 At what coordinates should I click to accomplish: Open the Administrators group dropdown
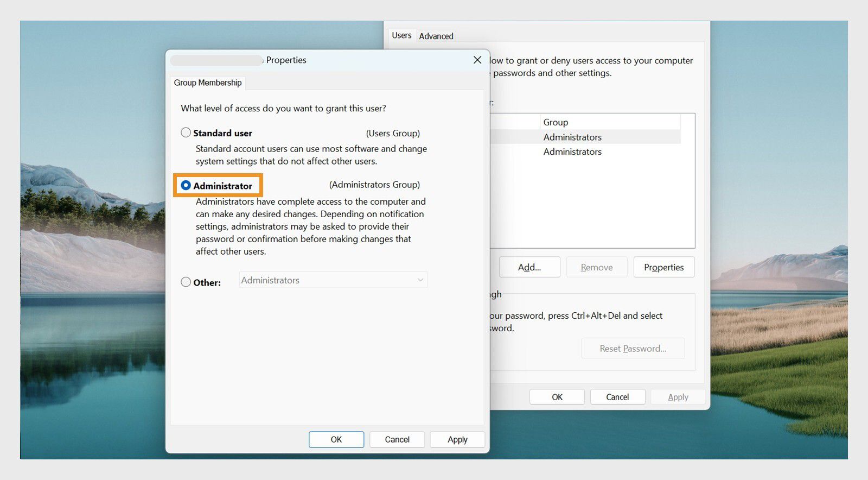click(333, 280)
